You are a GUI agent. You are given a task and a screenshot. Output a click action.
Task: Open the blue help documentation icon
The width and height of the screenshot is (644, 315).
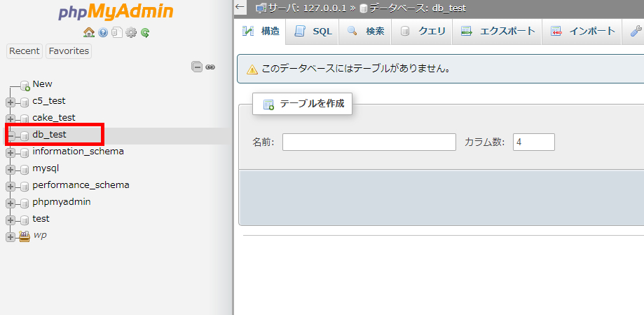coord(103,32)
